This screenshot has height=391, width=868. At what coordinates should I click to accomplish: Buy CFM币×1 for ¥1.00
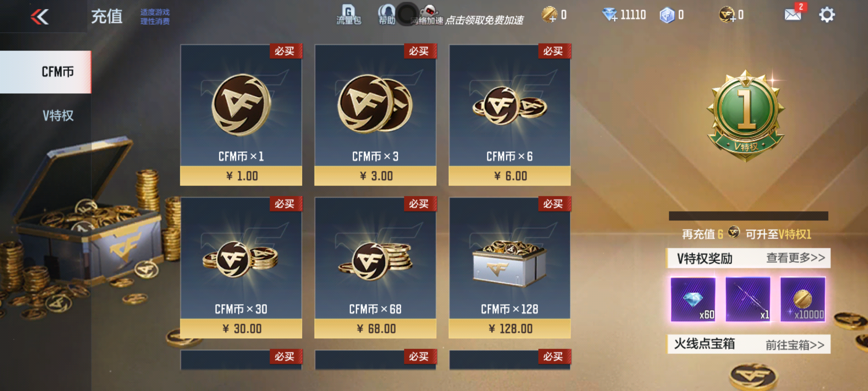(x=241, y=115)
